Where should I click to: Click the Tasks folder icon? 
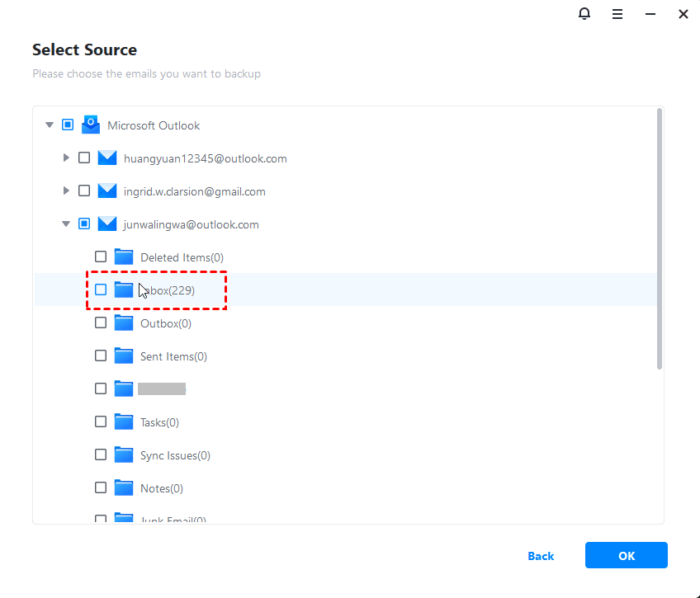pyautogui.click(x=124, y=421)
